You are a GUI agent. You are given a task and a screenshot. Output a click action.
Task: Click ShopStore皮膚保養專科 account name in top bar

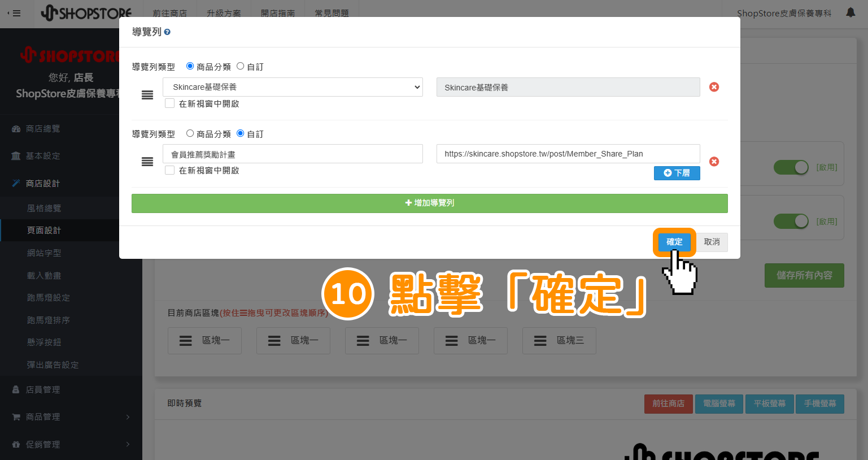[784, 13]
